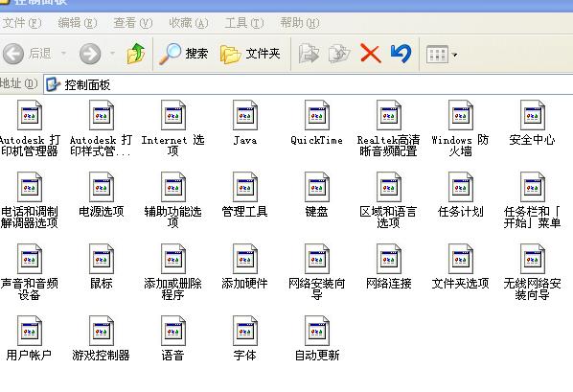Screen dimensions: 573x392
Task: Click the Copy To toolbar icon
Action: (339, 54)
